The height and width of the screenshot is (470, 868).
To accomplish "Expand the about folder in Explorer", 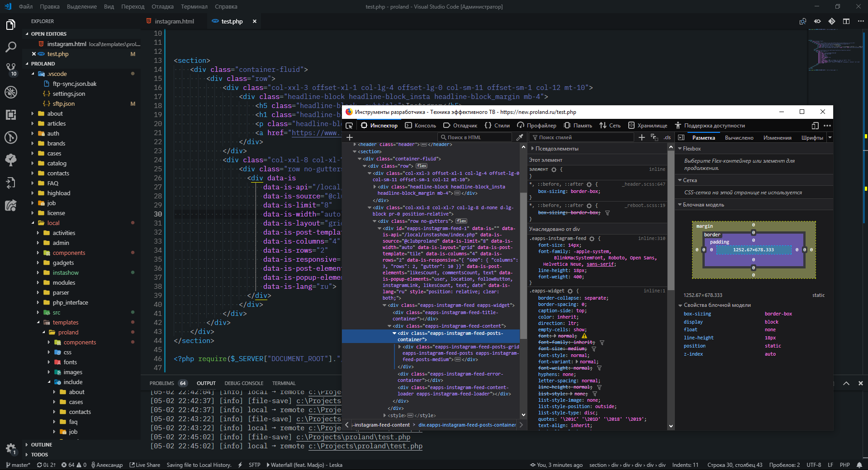I will (55, 113).
